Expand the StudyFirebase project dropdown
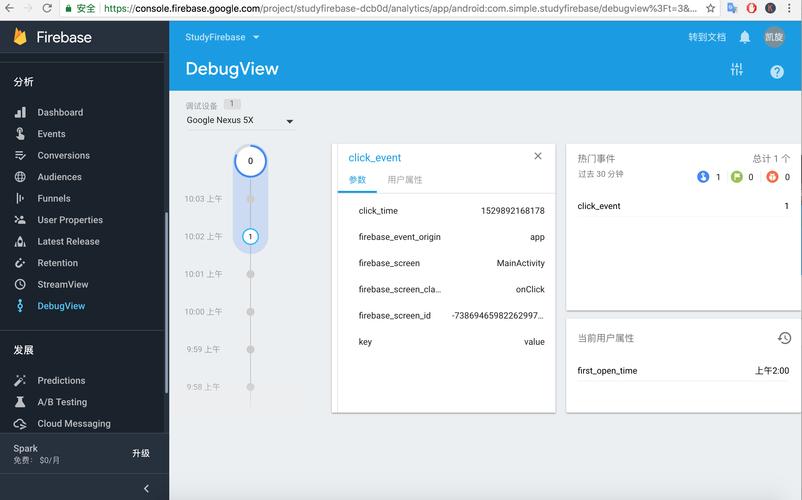The image size is (802, 500). (x=222, y=37)
